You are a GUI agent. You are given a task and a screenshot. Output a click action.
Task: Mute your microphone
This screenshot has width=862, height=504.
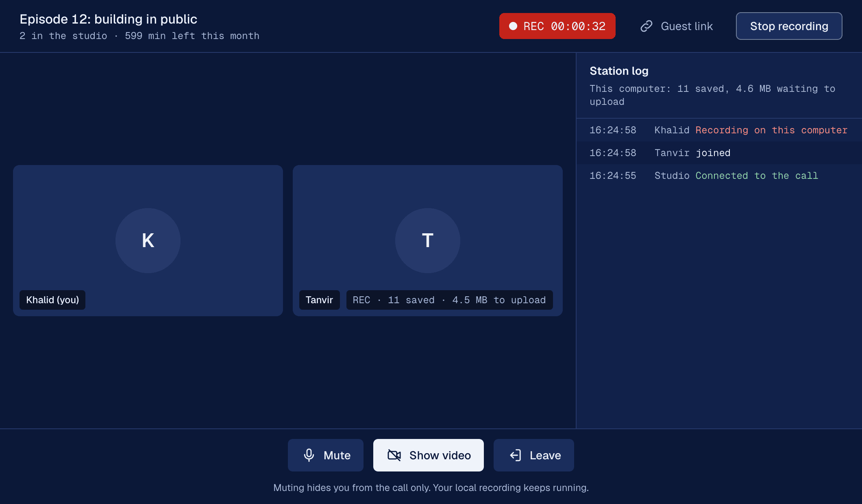pos(325,455)
